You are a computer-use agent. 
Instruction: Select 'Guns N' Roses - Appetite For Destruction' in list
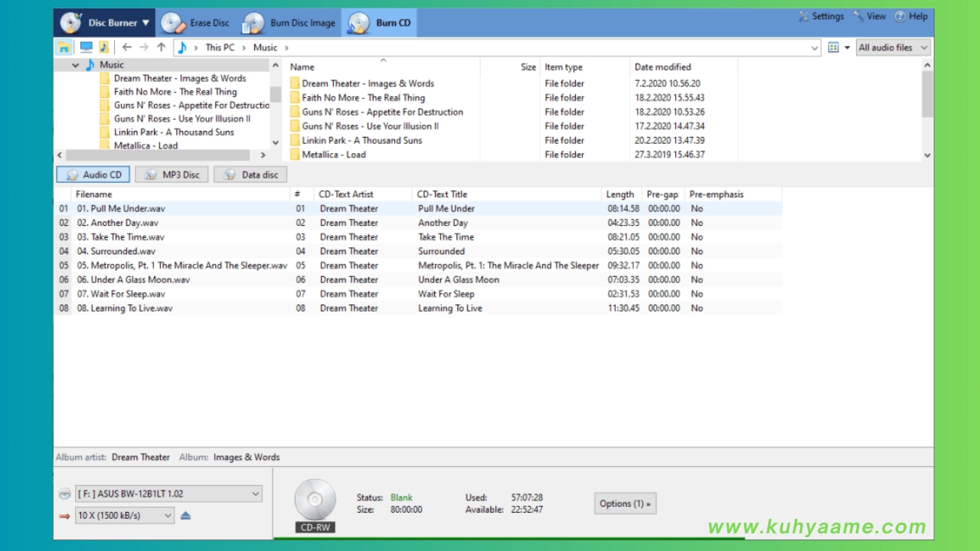point(382,112)
